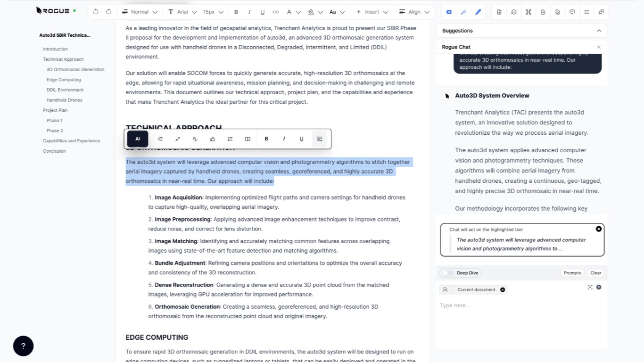Insert a hyperlink with the link icon
This screenshot has width=644, height=362.
click(276, 12)
